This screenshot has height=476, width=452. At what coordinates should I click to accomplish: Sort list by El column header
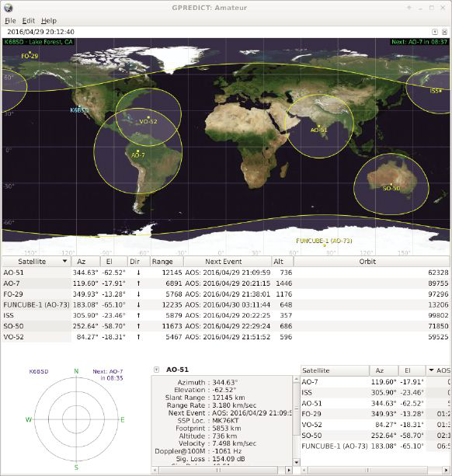tap(113, 262)
